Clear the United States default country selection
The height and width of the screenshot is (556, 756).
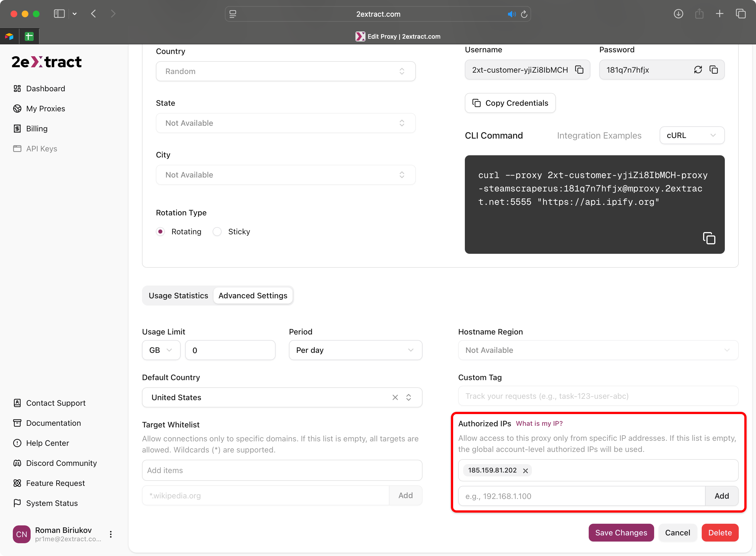click(395, 397)
